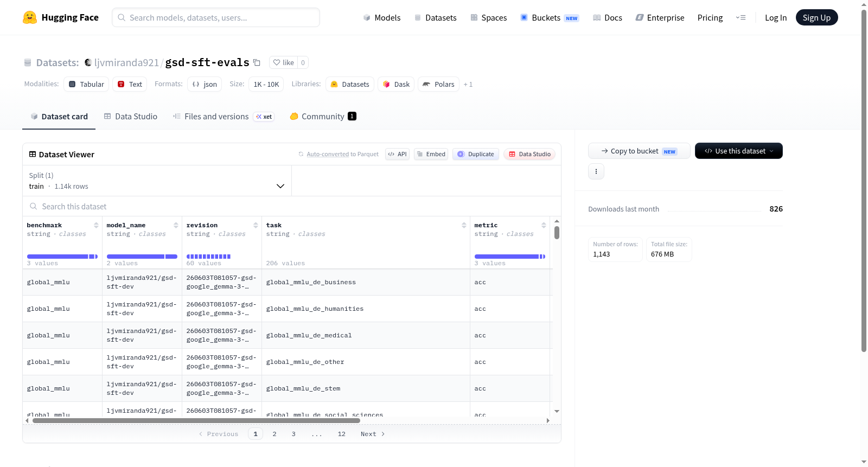Sort by the revision column icon
The height and width of the screenshot is (467, 868).
[256, 225]
